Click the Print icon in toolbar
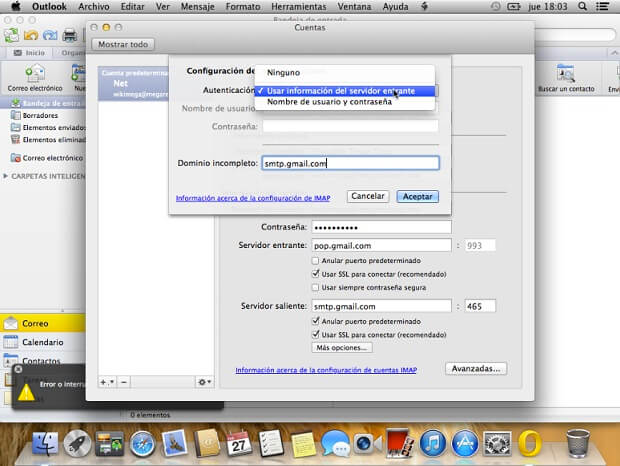 70,36
